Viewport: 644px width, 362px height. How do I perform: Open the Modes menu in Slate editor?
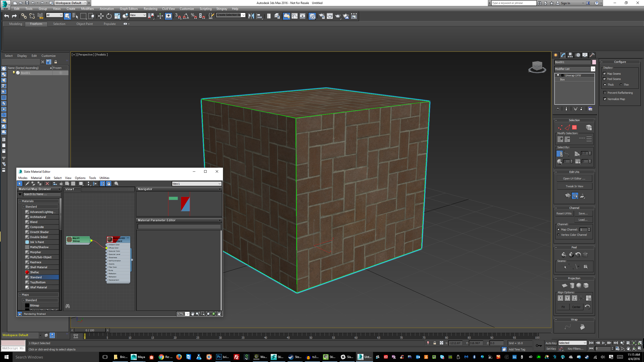pos(23,178)
